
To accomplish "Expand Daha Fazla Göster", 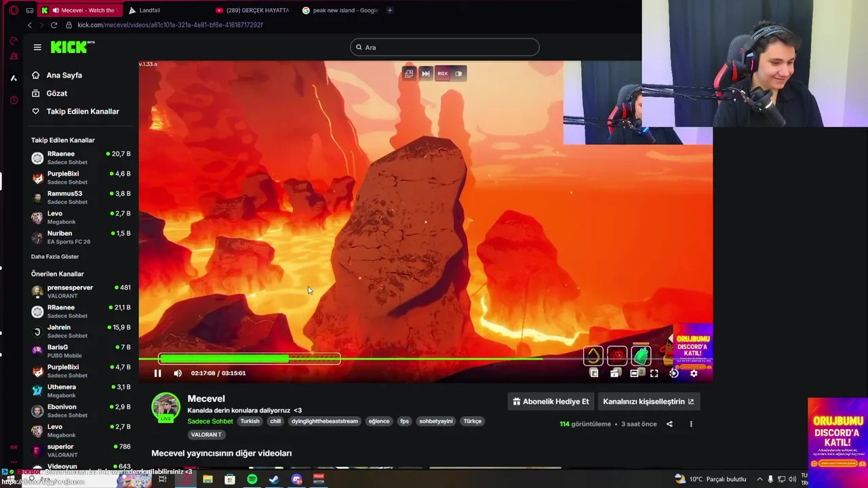I will [55, 257].
